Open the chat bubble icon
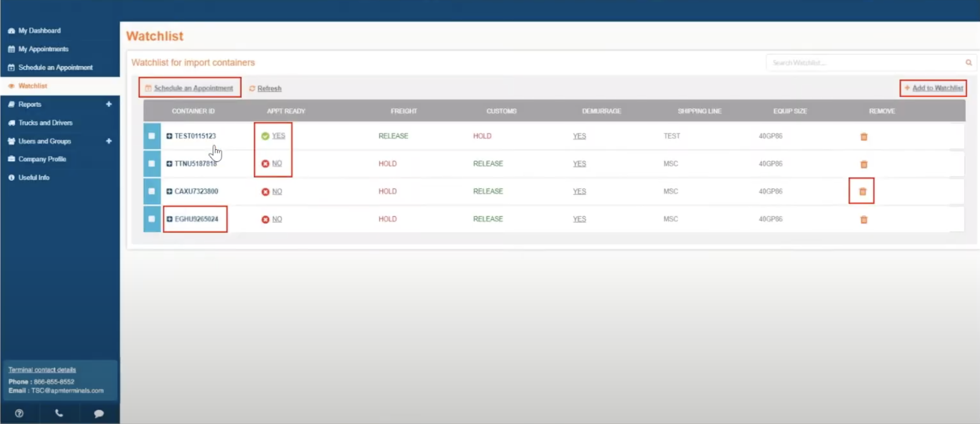This screenshot has width=980, height=424. [99, 413]
